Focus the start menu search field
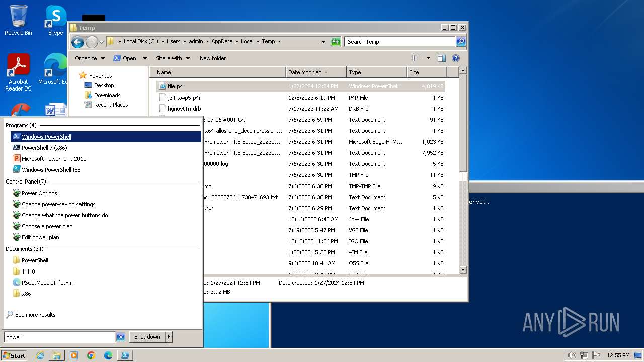Viewport: 644px width, 362px height. (60, 337)
